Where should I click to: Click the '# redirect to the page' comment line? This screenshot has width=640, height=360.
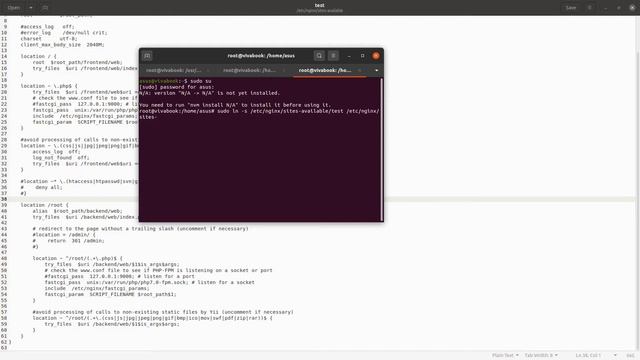tap(140, 229)
